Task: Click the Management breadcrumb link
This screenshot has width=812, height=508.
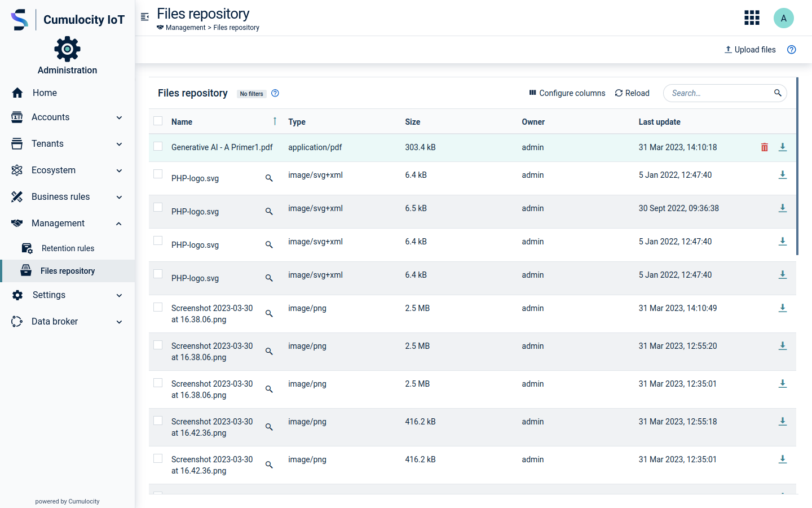Action: tap(186, 28)
